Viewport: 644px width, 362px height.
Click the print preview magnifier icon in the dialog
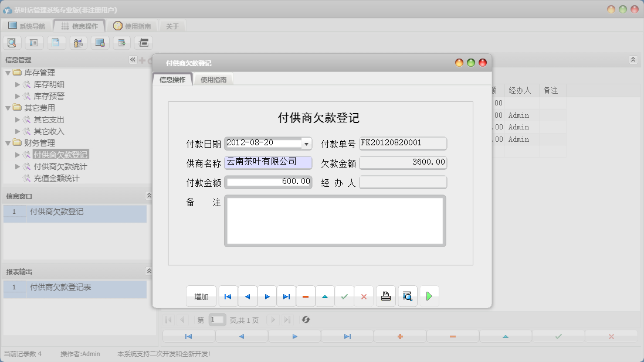[407, 296]
